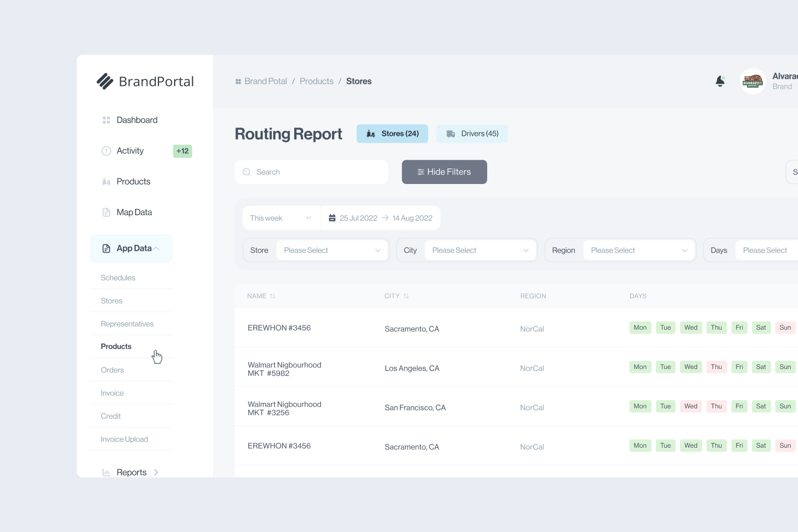The height and width of the screenshot is (532, 798).
Task: Select Orders under App Data
Action: [112, 370]
